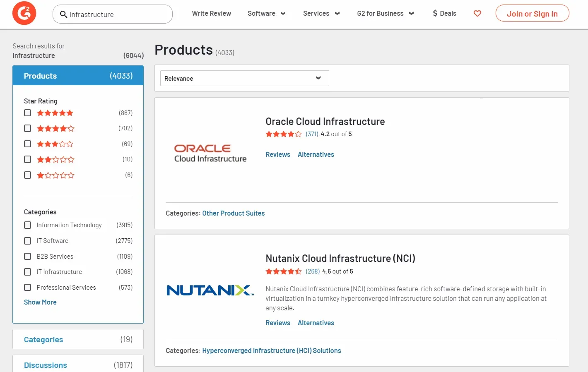
Task: Check the Information Technology category filter
Action: (27, 225)
